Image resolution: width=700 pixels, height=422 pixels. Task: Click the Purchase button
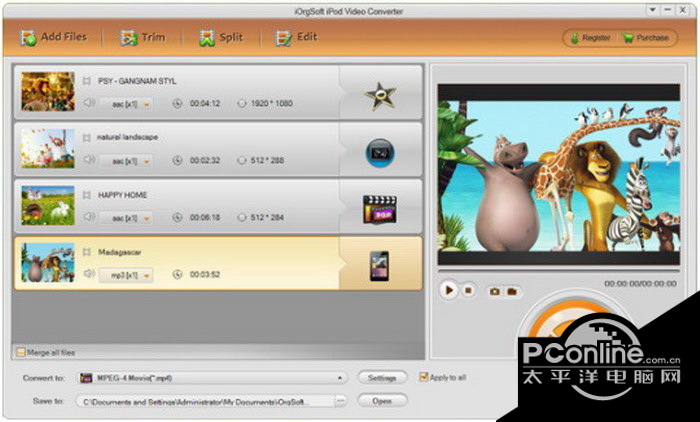(645, 38)
